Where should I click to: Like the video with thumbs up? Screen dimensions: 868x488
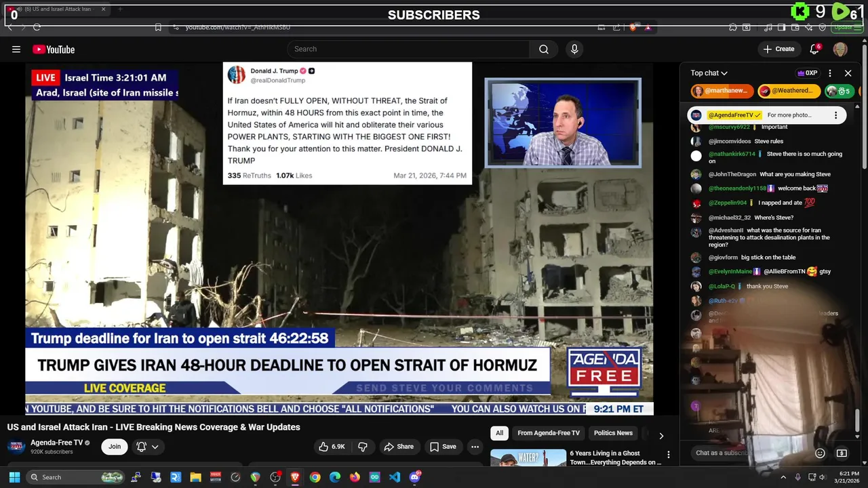(332, 447)
